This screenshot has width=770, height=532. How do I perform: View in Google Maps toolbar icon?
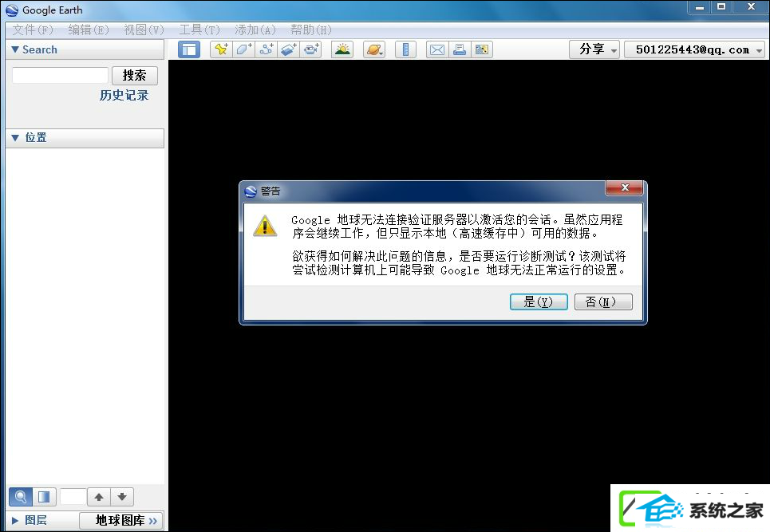click(x=482, y=49)
